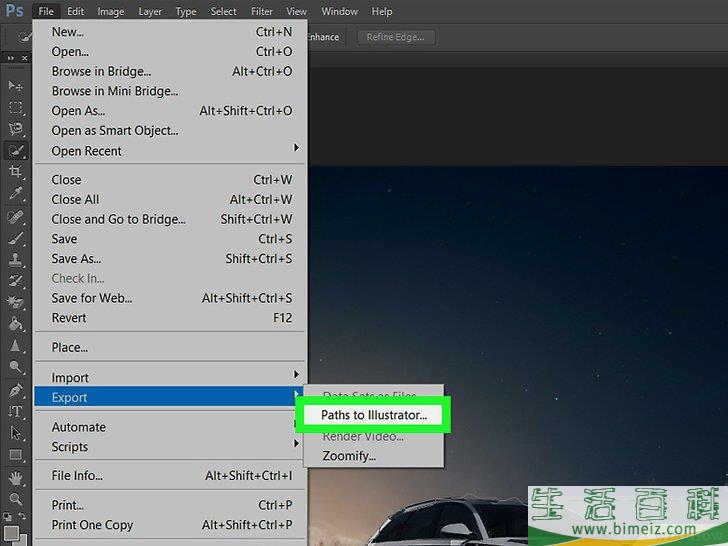
Task: Choose Open as Smart Object
Action: pos(170,130)
